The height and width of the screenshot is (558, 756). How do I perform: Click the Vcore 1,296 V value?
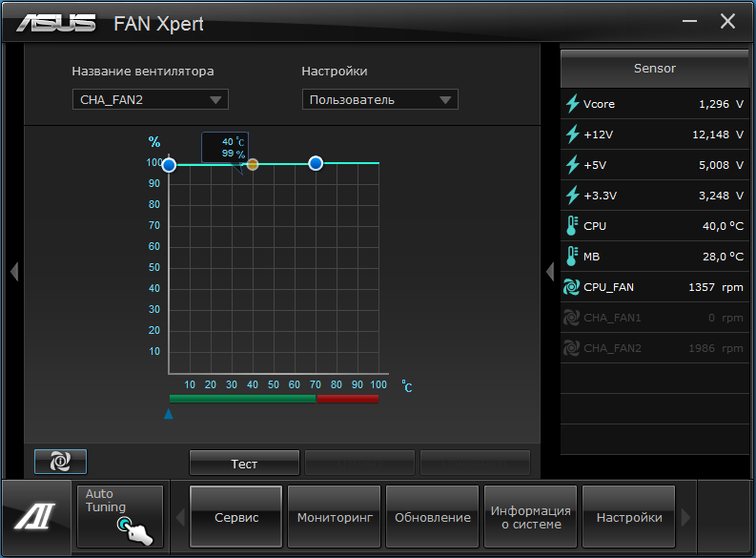click(x=722, y=104)
